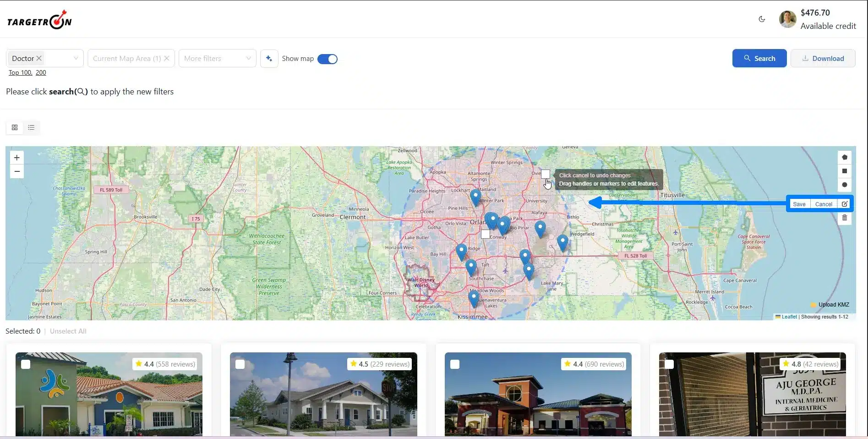This screenshot has height=439, width=868.
Task: Switch to list view layout
Action: coord(31,127)
